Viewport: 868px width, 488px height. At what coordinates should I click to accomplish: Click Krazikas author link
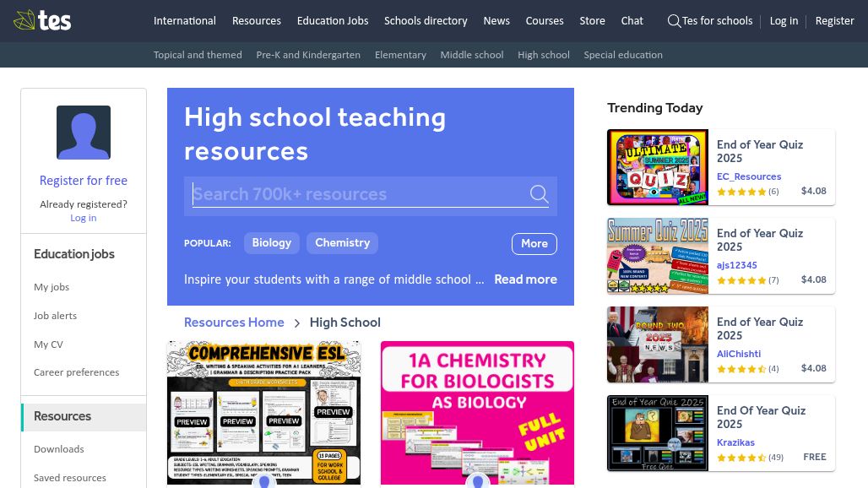[x=735, y=442]
